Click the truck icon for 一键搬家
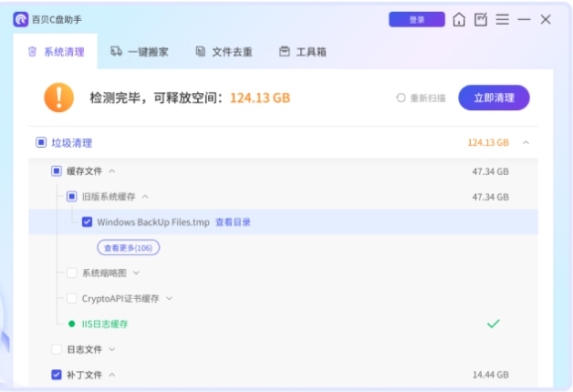 [x=116, y=51]
